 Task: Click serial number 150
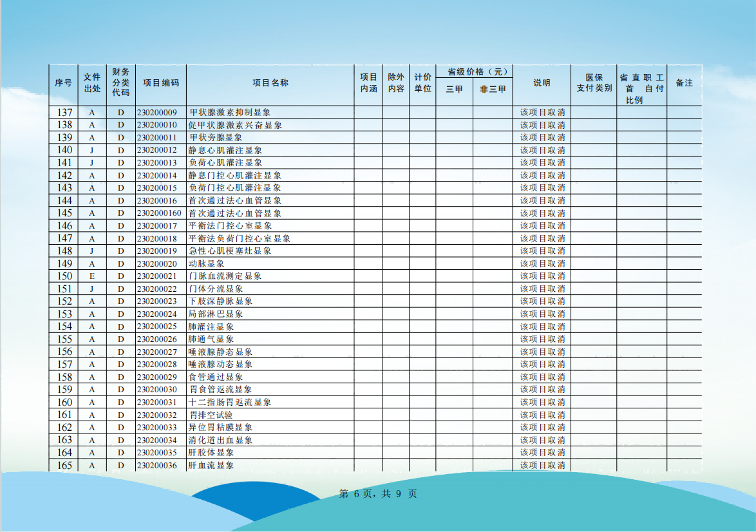[x=64, y=276]
